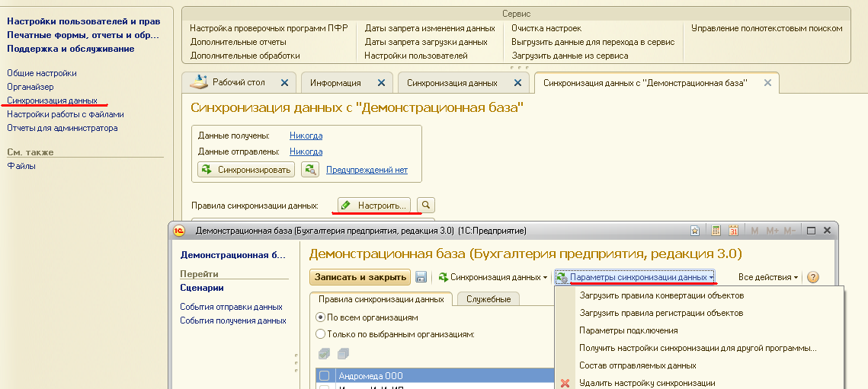
Task: Open the Предупреждений нет link
Action: 367,170
